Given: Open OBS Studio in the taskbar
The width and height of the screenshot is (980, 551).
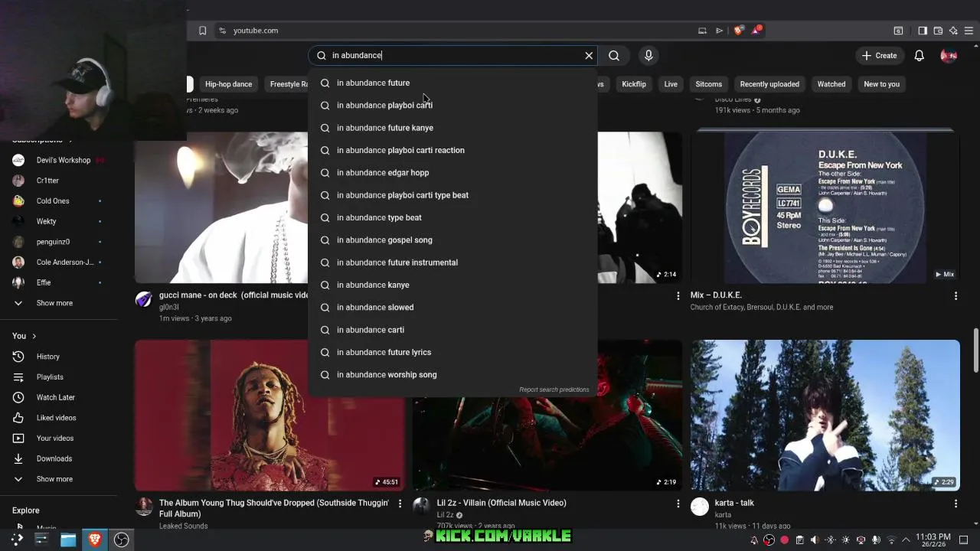Looking at the screenshot, I should pos(121,540).
